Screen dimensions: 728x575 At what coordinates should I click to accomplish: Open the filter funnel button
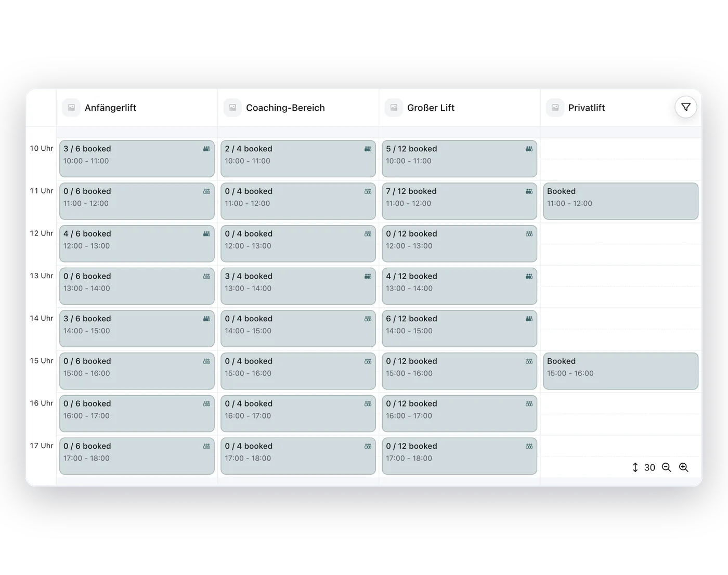pyautogui.click(x=685, y=107)
